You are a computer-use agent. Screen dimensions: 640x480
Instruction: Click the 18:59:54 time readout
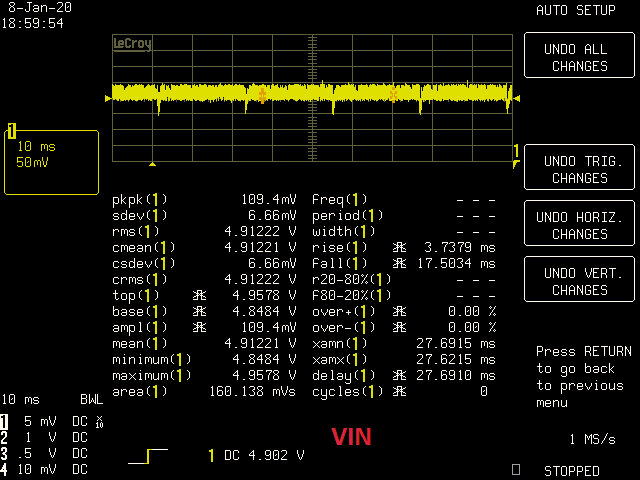[x=32, y=23]
